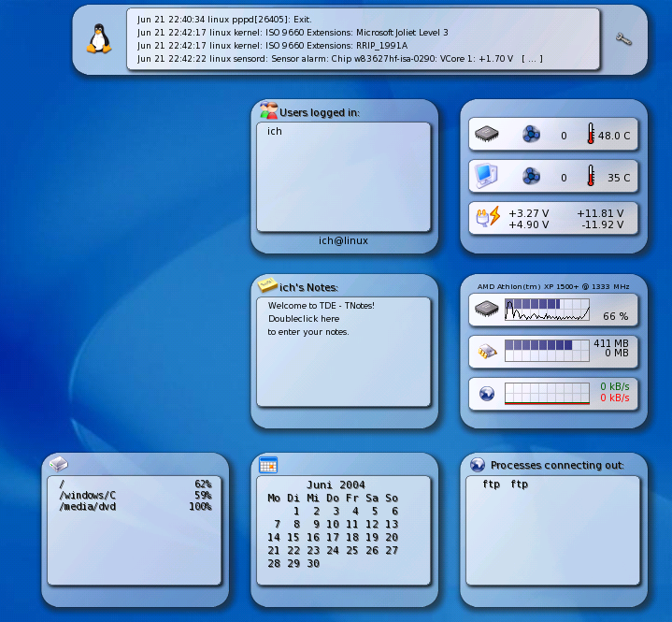Image resolution: width=672 pixels, height=622 pixels.
Task: Open settings via the wrench icon
Action: (623, 39)
